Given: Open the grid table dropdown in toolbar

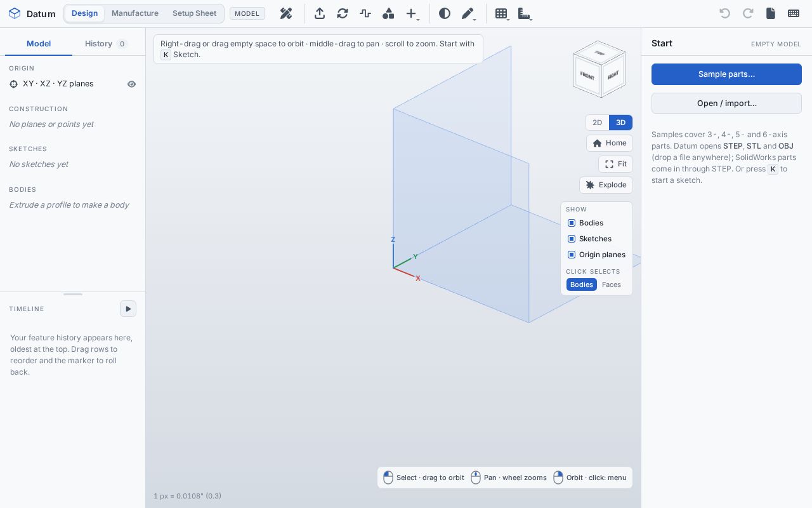Looking at the screenshot, I should 502,13.
